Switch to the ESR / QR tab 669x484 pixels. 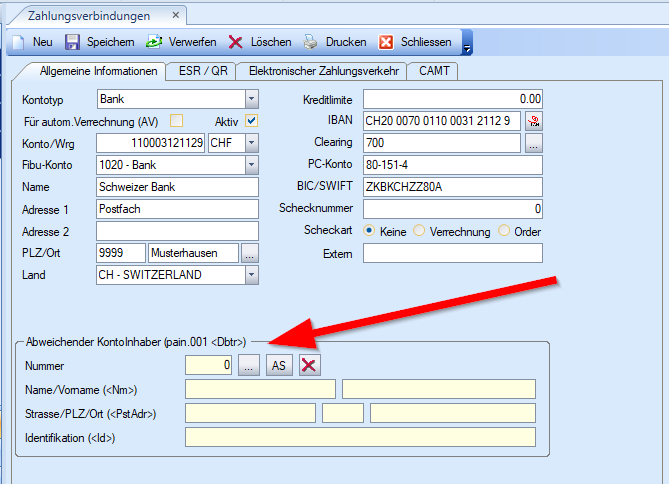pyautogui.click(x=203, y=71)
